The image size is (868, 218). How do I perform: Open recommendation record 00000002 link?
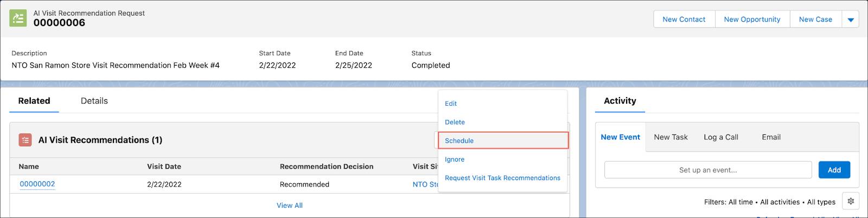(x=37, y=184)
